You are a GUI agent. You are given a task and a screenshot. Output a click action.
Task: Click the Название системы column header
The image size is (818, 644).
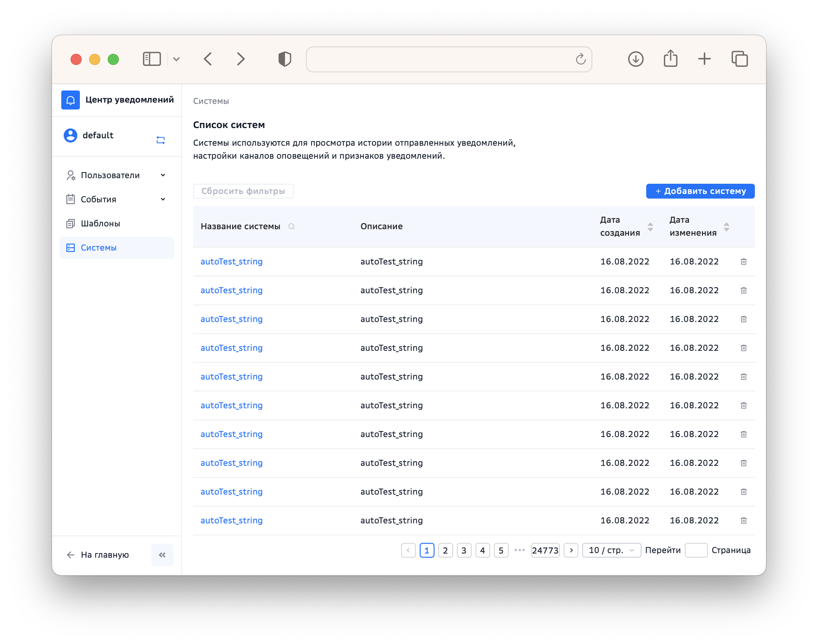pos(240,226)
